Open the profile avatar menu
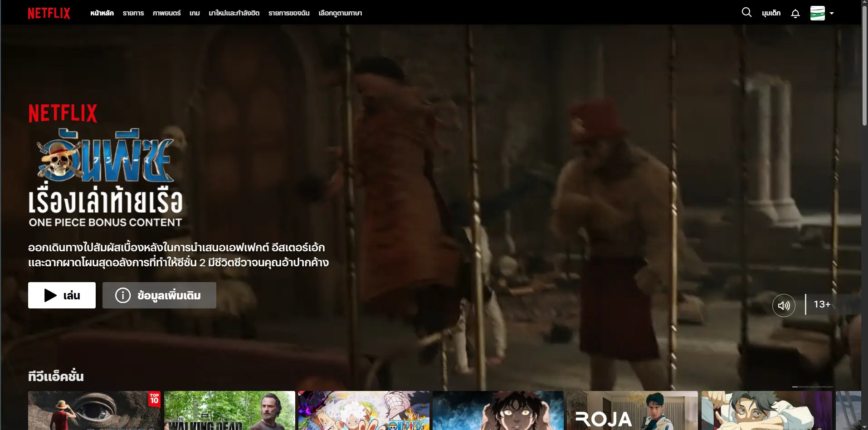 click(x=817, y=13)
